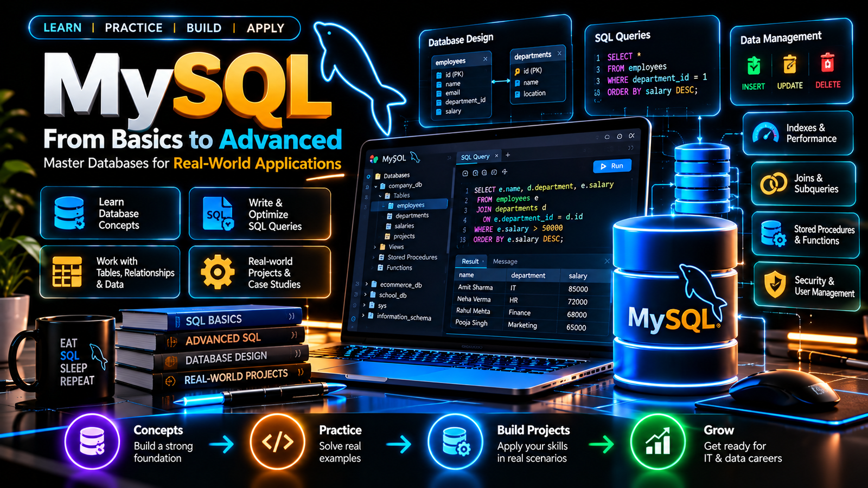This screenshot has width=868, height=488.
Task: Click APPLY in the top banner
Action: (265, 28)
